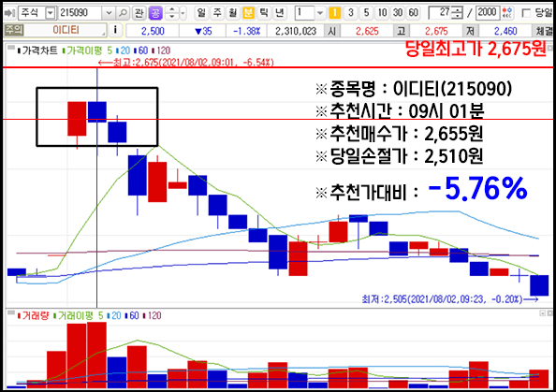Click the volume panel close icon at right
The height and width of the screenshot is (392, 556).
pos(550,313)
